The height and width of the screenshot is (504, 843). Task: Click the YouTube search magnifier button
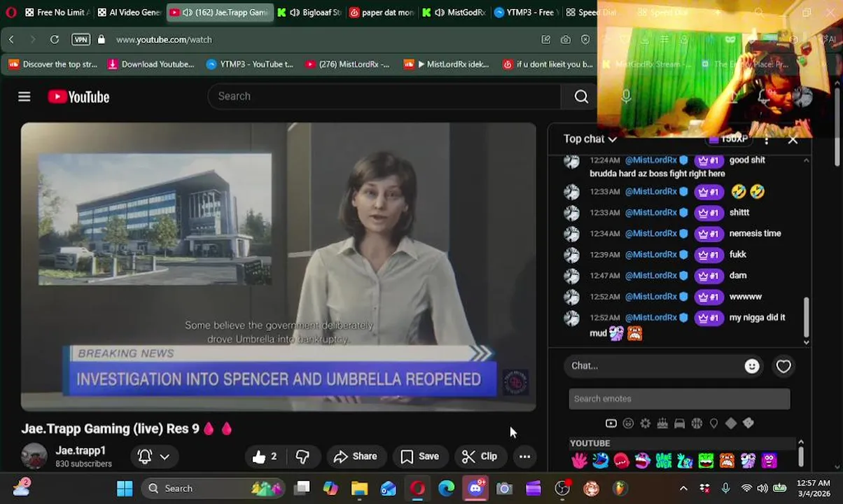click(581, 97)
